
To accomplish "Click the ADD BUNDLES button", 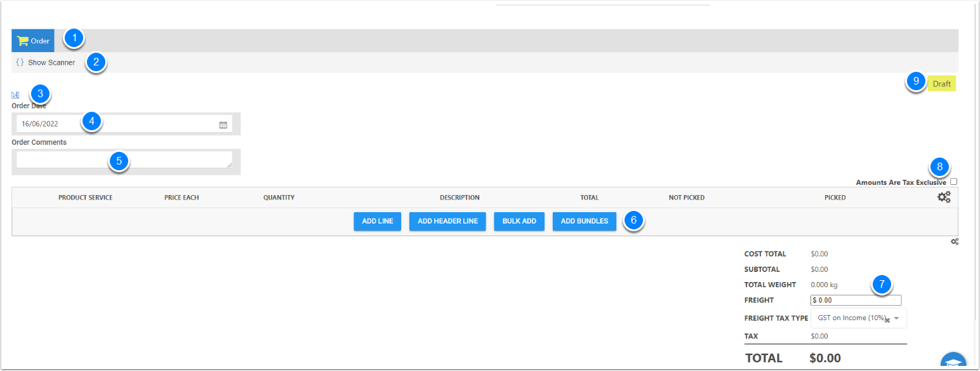I will [584, 222].
